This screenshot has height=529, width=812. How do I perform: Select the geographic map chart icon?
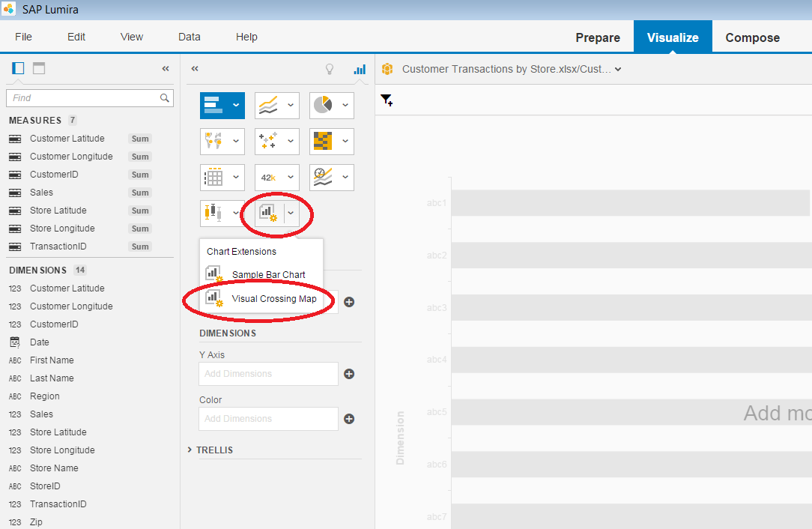[x=213, y=141]
